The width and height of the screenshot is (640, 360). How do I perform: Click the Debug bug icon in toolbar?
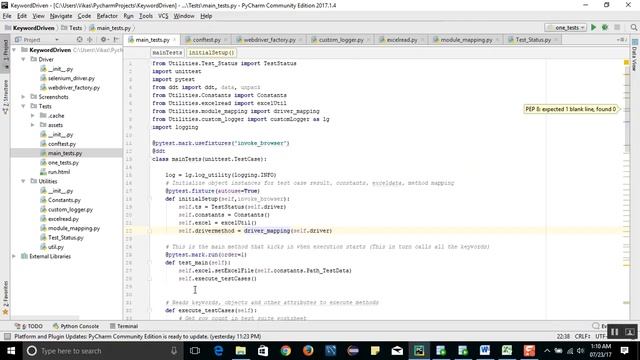tap(605, 27)
